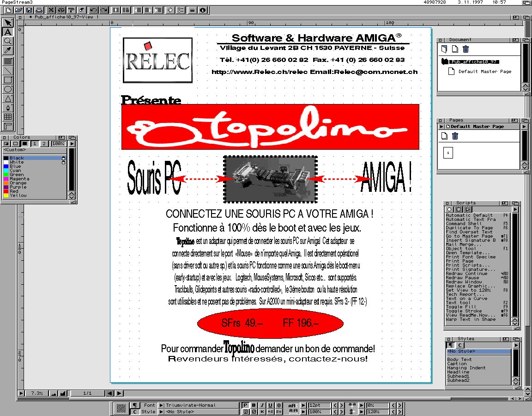
Task: Select the Pen drawing tool
Action: pyautogui.click(x=8, y=108)
